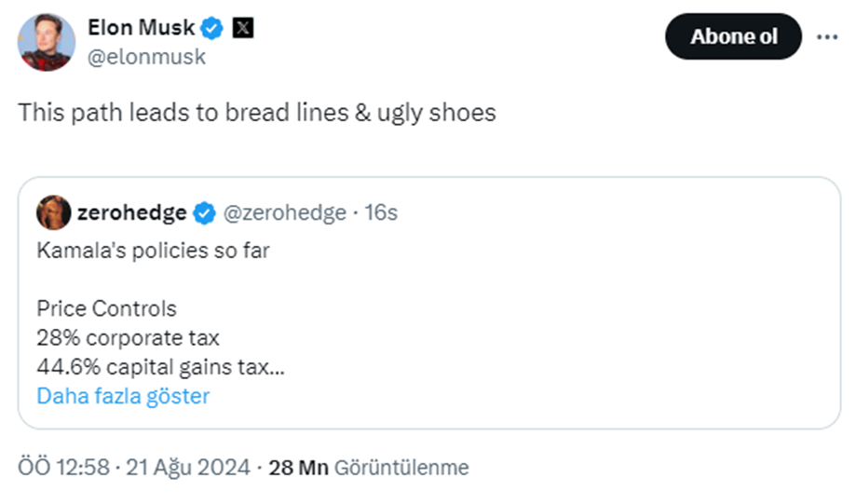Viewport: 856px width, 504px height.
Task: Click Elon Musk's profile picture
Action: pos(47,42)
